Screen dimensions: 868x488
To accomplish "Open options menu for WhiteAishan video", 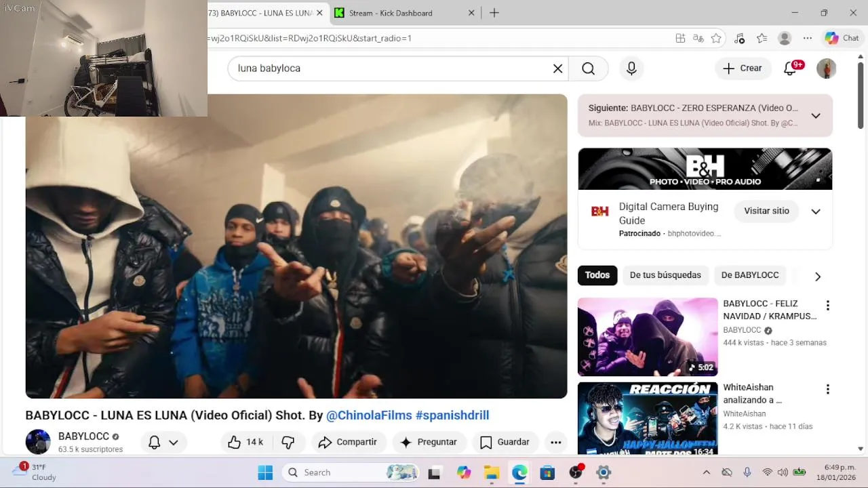I will [827, 390].
